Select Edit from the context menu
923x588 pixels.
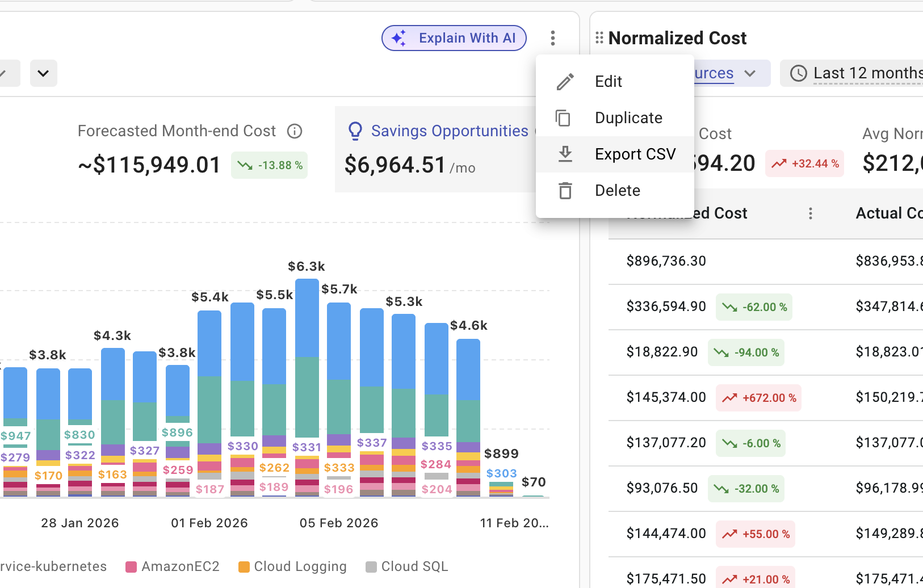(x=609, y=82)
